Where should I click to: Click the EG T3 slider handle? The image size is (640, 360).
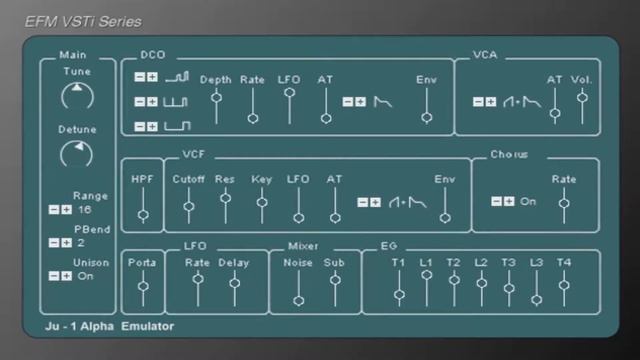click(509, 288)
